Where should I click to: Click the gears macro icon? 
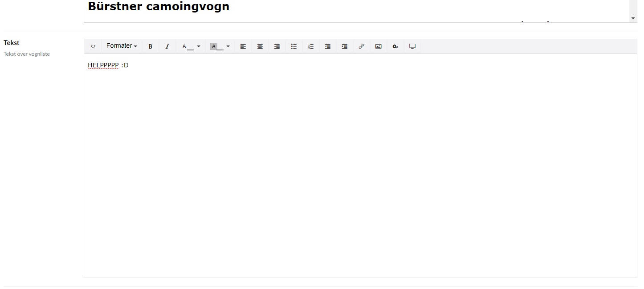[x=395, y=46]
